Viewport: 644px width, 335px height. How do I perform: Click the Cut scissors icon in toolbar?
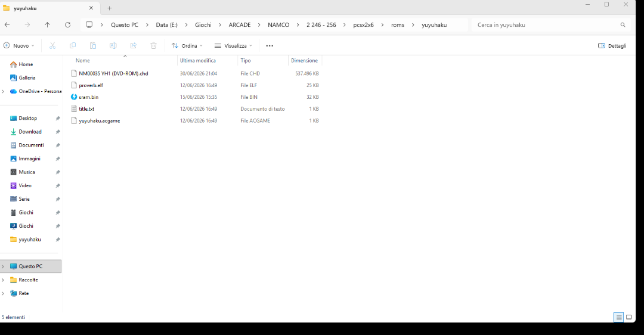(52, 45)
